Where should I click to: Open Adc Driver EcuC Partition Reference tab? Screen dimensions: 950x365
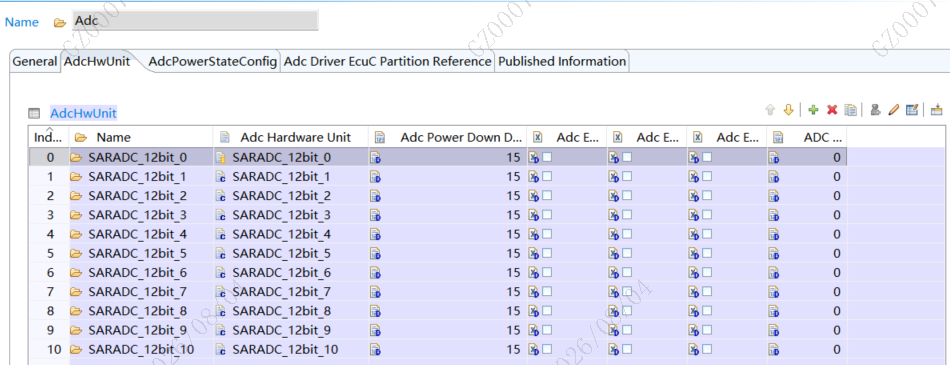coord(388,62)
